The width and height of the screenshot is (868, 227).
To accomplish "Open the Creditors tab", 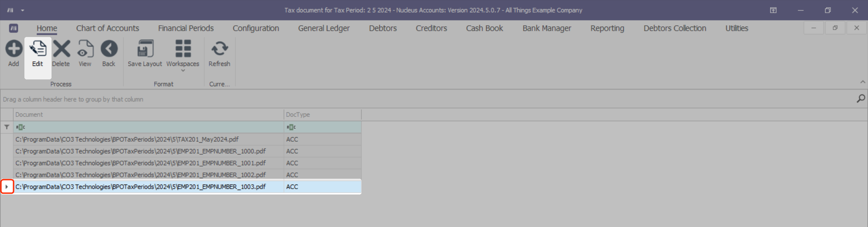I will [x=431, y=28].
